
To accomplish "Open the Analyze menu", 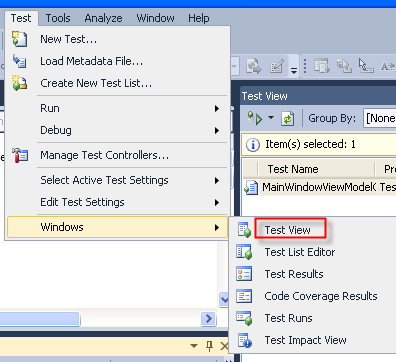I will coord(103,18).
